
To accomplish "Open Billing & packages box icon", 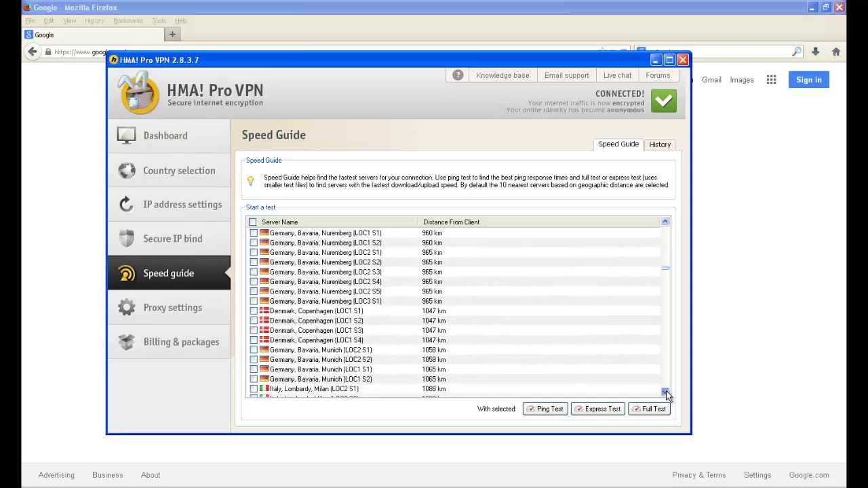I will pos(127,342).
